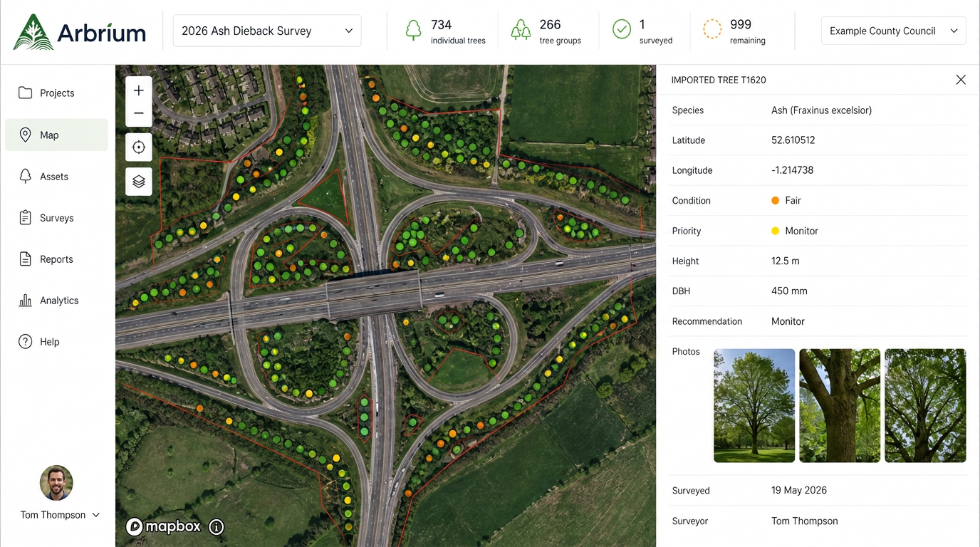Screen dimensions: 980x547
Task: Click the height value 12.5 m
Action: pyautogui.click(x=786, y=261)
